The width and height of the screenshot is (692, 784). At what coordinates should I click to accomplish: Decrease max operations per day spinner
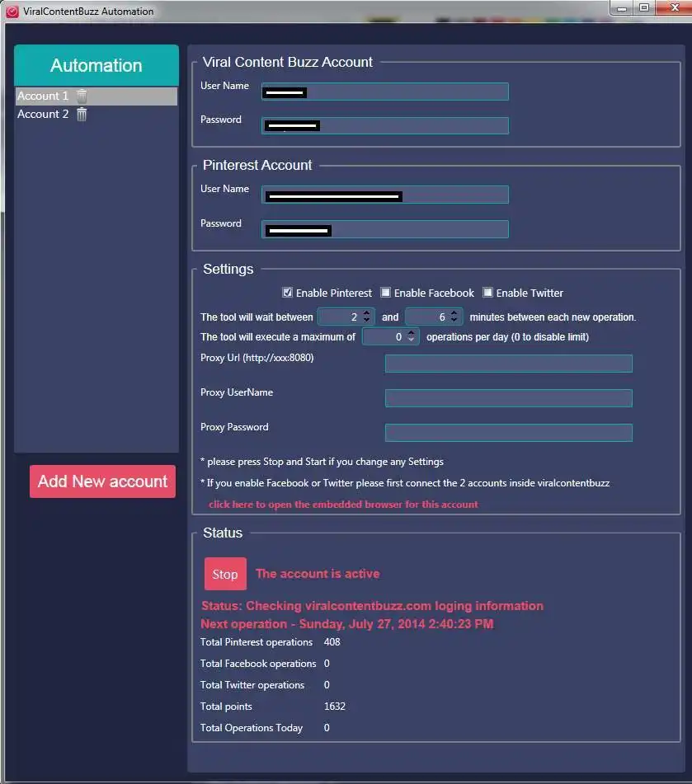pos(412,340)
